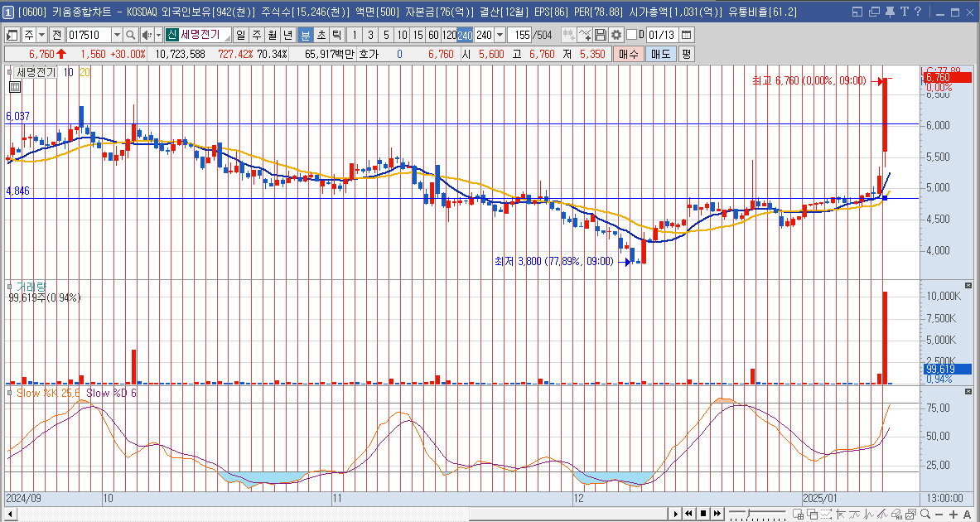
Task: Switch to the 1 minute interval
Action: tap(355, 35)
